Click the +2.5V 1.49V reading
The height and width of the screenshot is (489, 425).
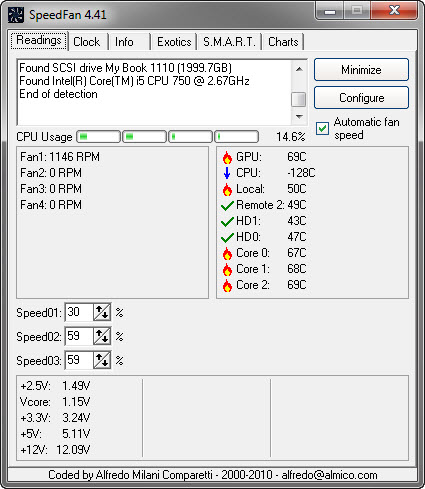click(55, 386)
